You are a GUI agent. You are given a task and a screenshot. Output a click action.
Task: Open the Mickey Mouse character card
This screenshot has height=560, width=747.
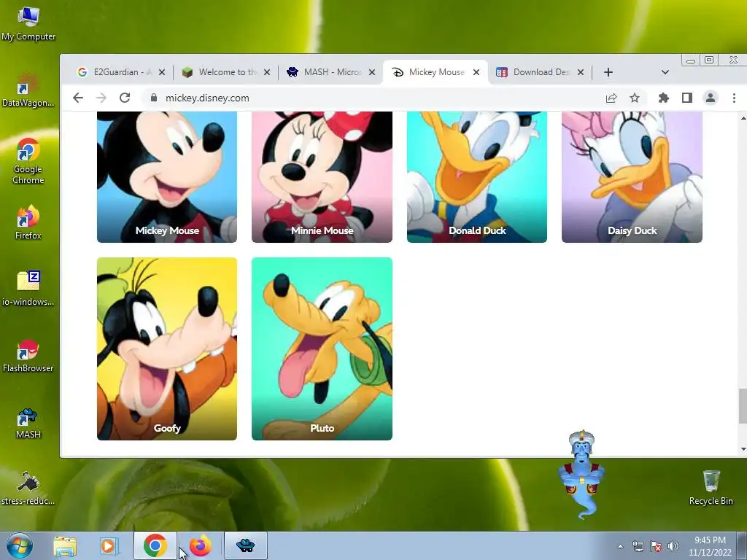click(x=167, y=177)
